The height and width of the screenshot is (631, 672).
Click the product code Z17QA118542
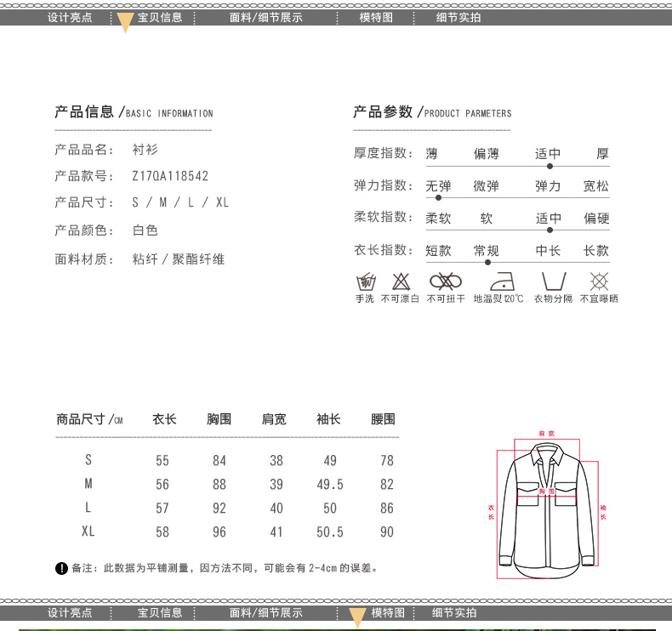[170, 176]
